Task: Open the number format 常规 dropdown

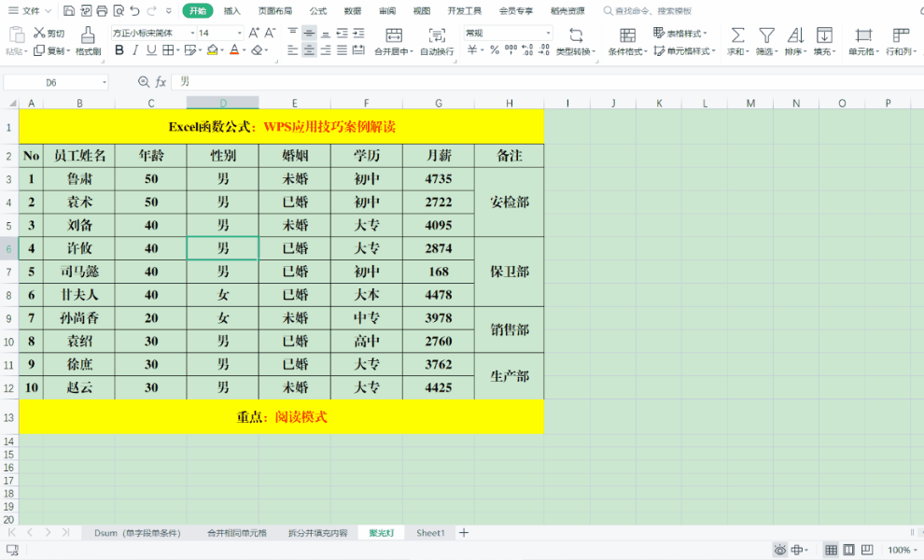Action: tap(548, 33)
